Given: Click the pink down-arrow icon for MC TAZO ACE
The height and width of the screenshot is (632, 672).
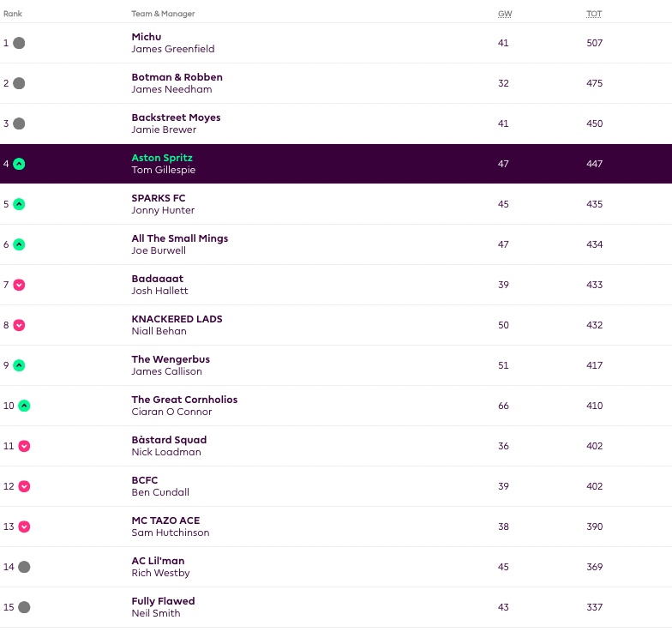Looking at the screenshot, I should click(24, 527).
